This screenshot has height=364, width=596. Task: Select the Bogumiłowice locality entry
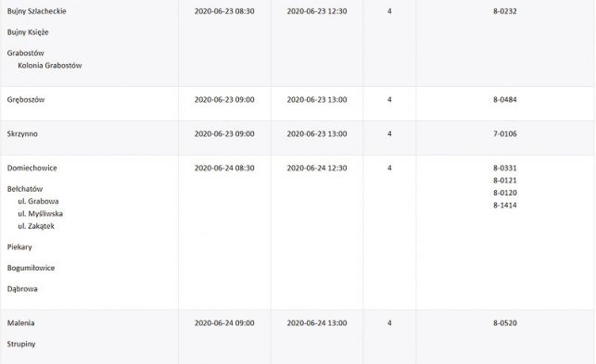click(31, 269)
